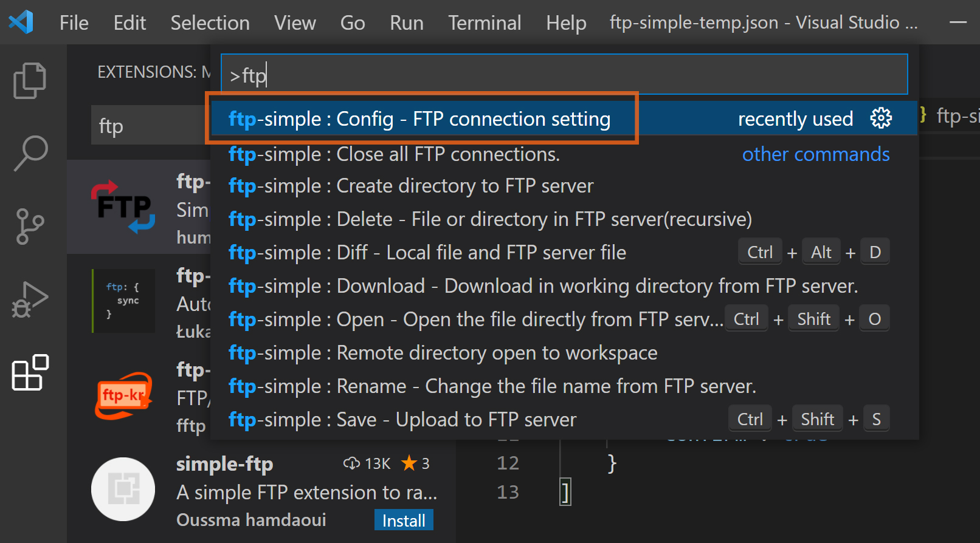Open the Go menu
The image size is (980, 543).
353,22
